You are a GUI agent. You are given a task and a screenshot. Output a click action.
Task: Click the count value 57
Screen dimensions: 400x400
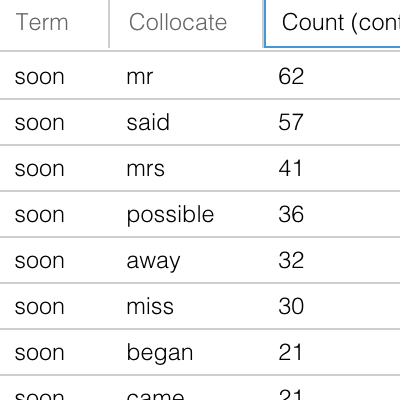[291, 122]
